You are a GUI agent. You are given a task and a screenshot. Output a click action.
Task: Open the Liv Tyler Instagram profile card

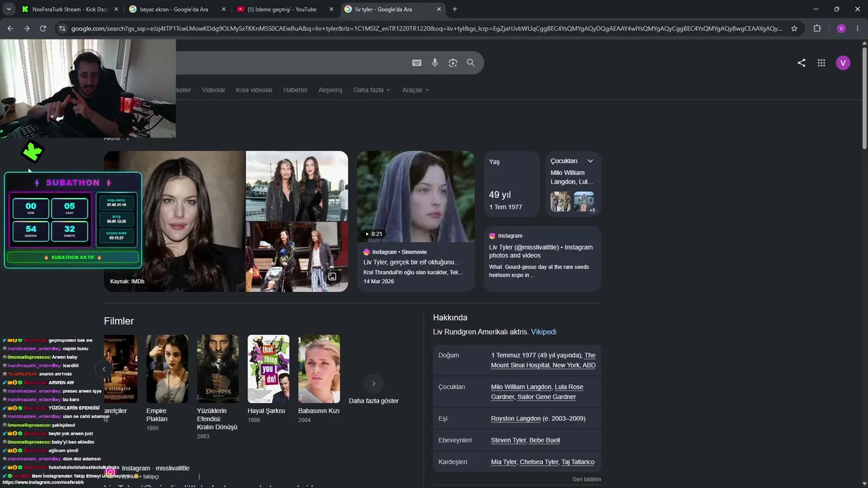click(542, 258)
